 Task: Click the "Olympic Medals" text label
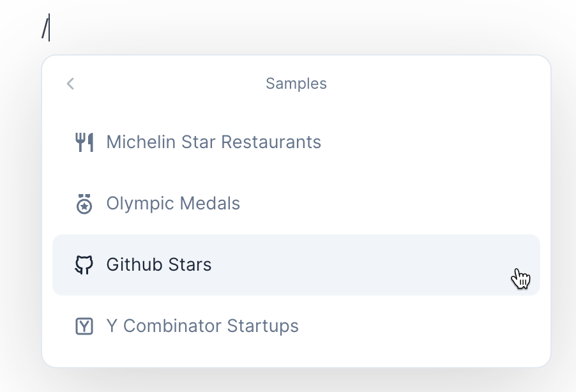coord(173,204)
